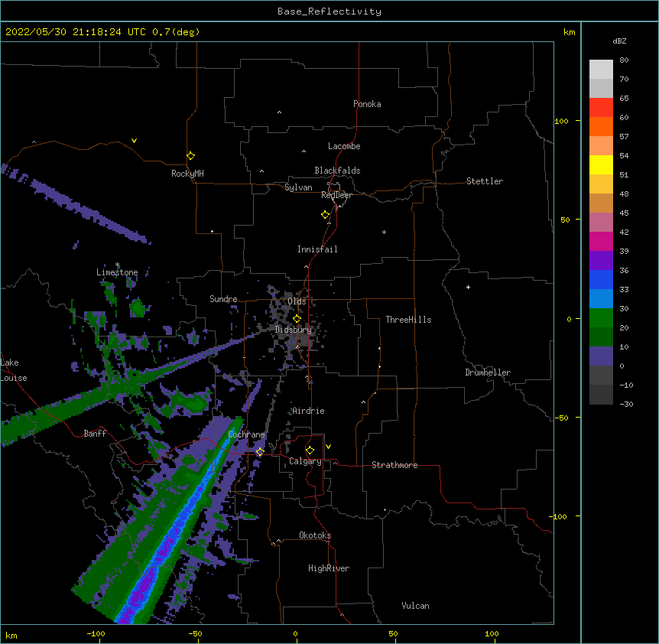Click the Vulcan town label

[415, 606]
